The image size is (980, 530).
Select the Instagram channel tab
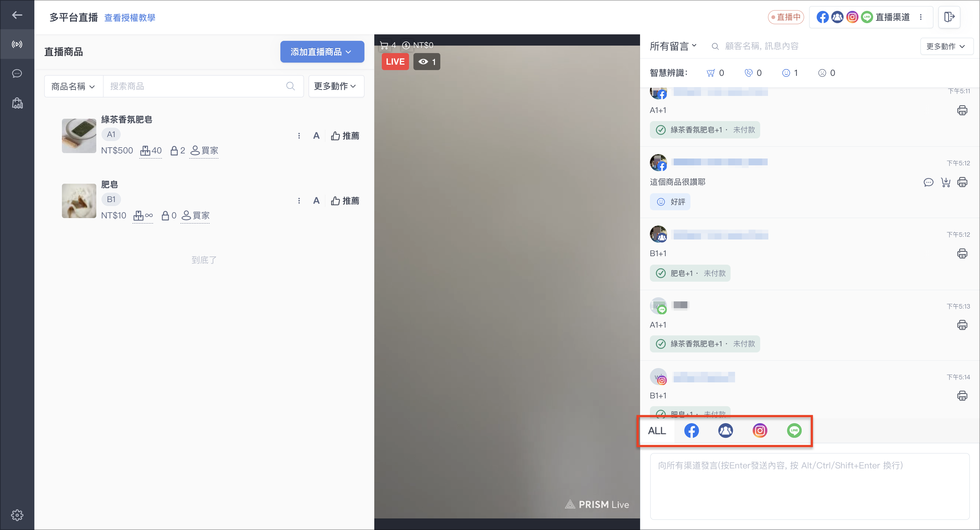coord(760,431)
